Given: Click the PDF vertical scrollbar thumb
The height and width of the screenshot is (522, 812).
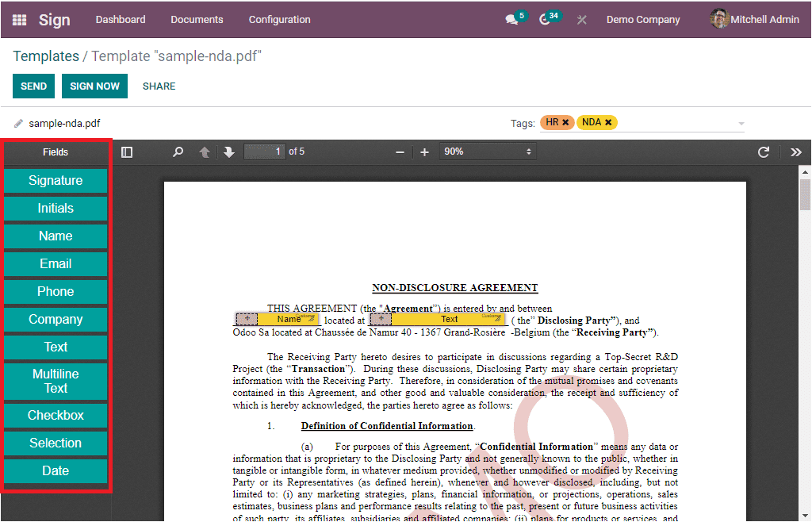Looking at the screenshot, I should [805, 194].
